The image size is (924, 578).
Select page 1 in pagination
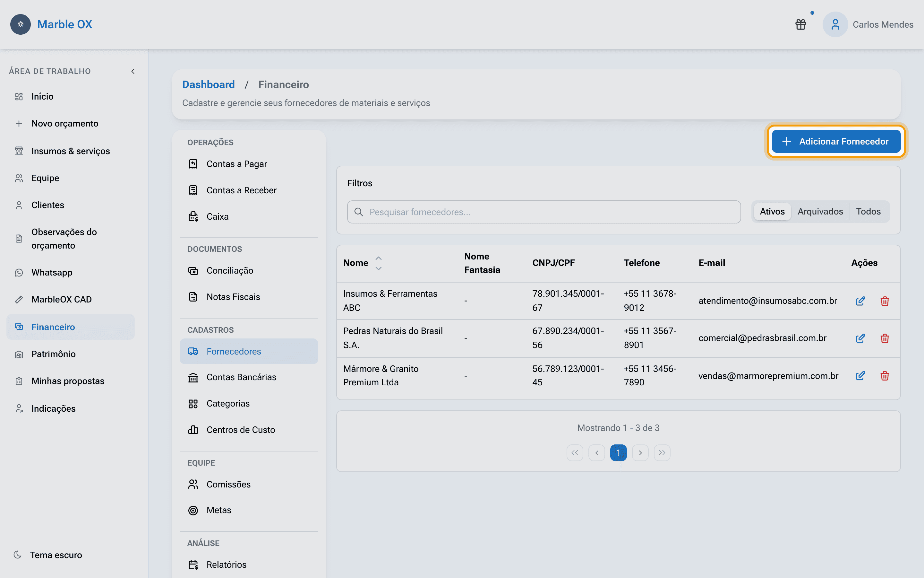point(618,453)
